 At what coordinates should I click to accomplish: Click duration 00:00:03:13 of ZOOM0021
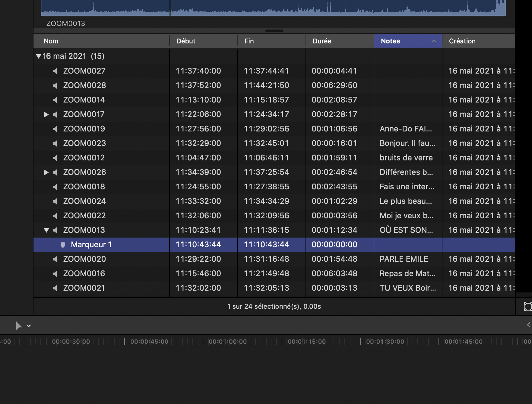pyautogui.click(x=334, y=288)
